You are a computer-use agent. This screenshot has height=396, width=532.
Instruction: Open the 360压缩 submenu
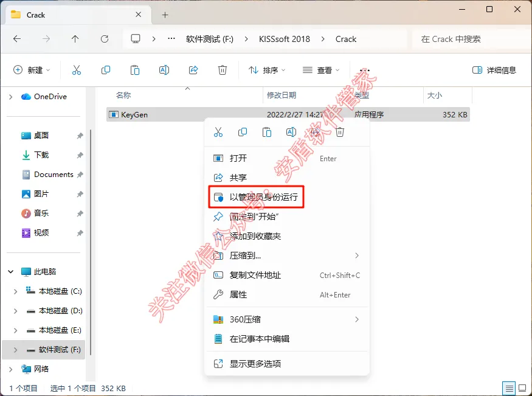click(287, 319)
